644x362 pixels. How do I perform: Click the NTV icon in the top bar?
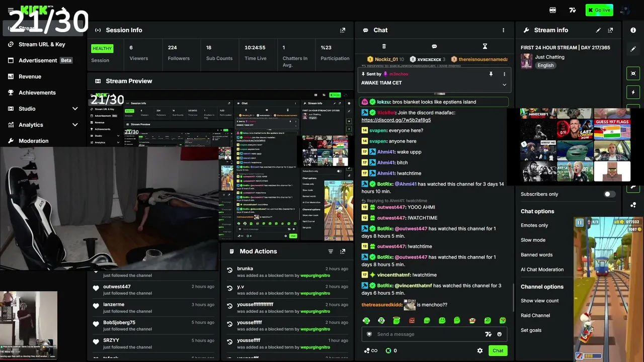point(553,10)
